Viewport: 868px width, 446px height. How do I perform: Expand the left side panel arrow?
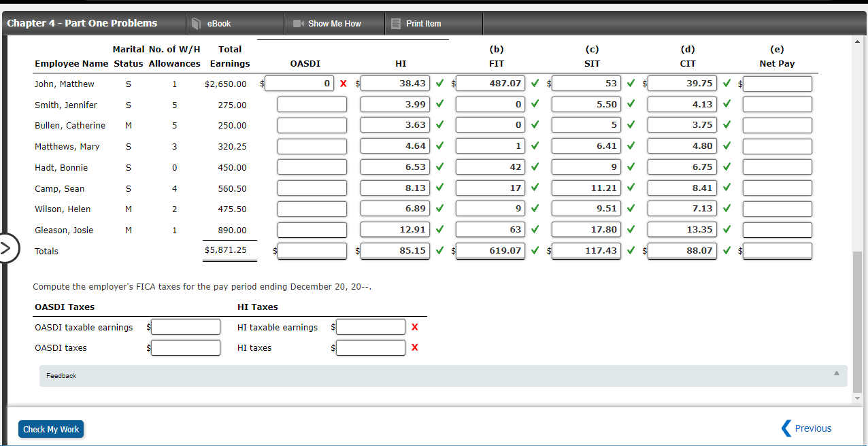point(6,247)
